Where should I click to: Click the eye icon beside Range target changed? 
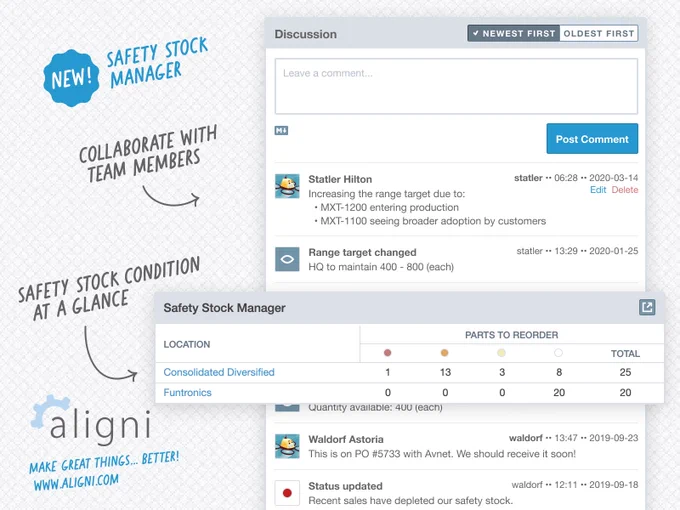click(287, 259)
